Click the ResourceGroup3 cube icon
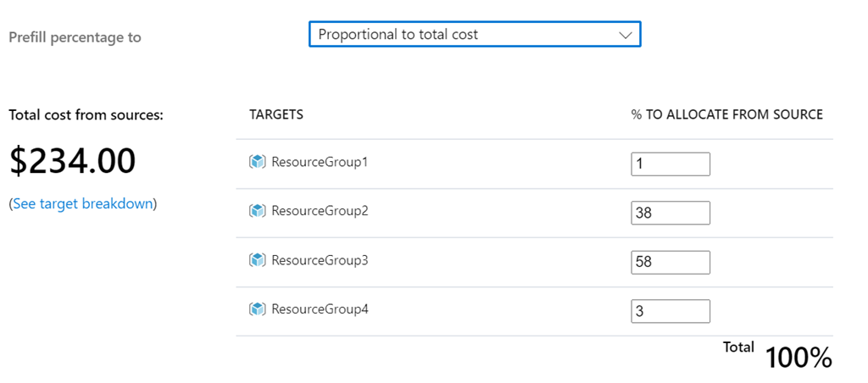This screenshot has width=868, height=383. 258,260
